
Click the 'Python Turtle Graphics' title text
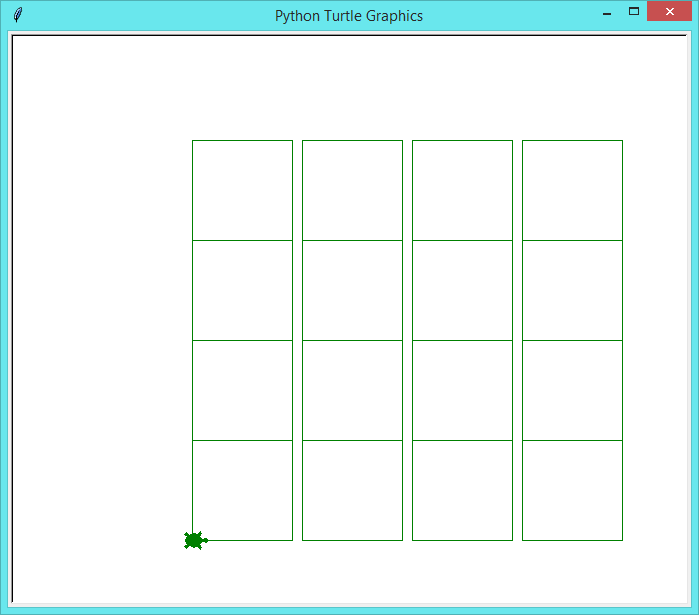[348, 16]
